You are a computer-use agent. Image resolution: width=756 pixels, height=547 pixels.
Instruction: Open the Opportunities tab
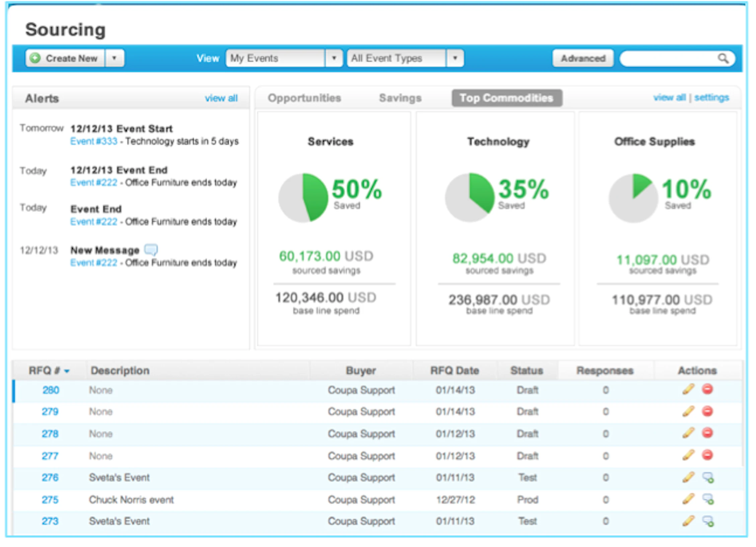tap(304, 97)
